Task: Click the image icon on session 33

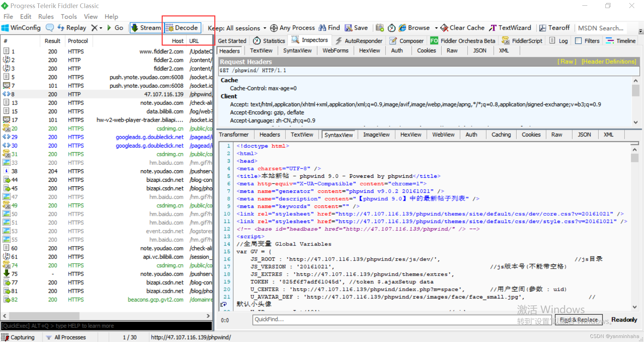Action: pos(6,163)
